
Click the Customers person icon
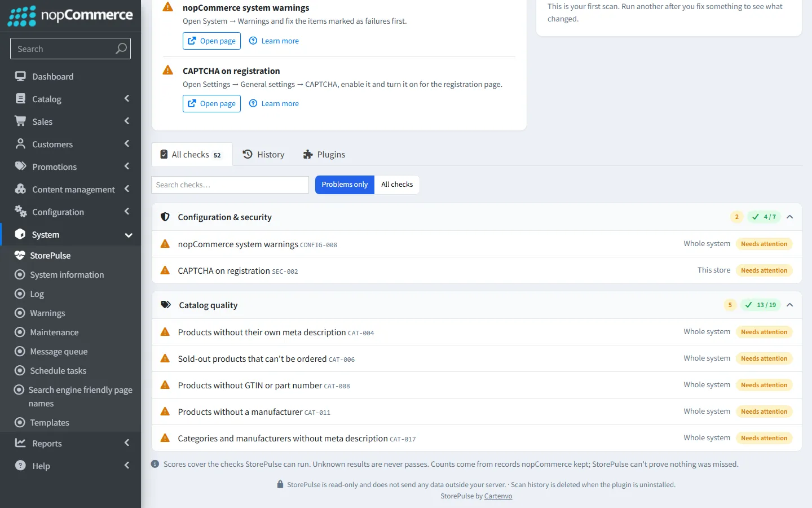20,144
